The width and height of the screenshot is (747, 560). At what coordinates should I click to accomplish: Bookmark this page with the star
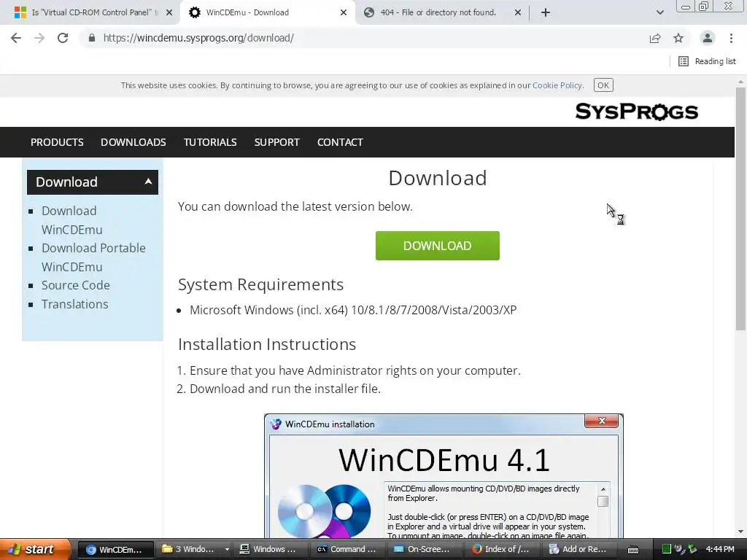coord(678,38)
